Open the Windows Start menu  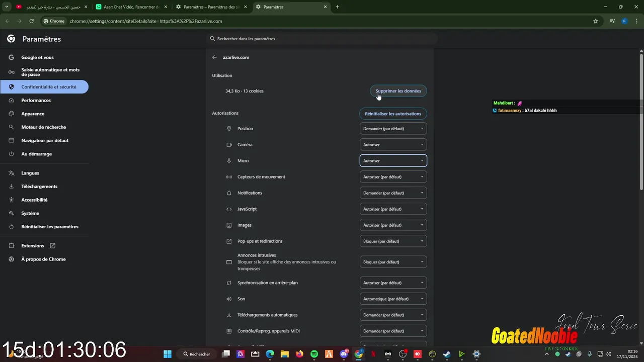click(x=168, y=354)
